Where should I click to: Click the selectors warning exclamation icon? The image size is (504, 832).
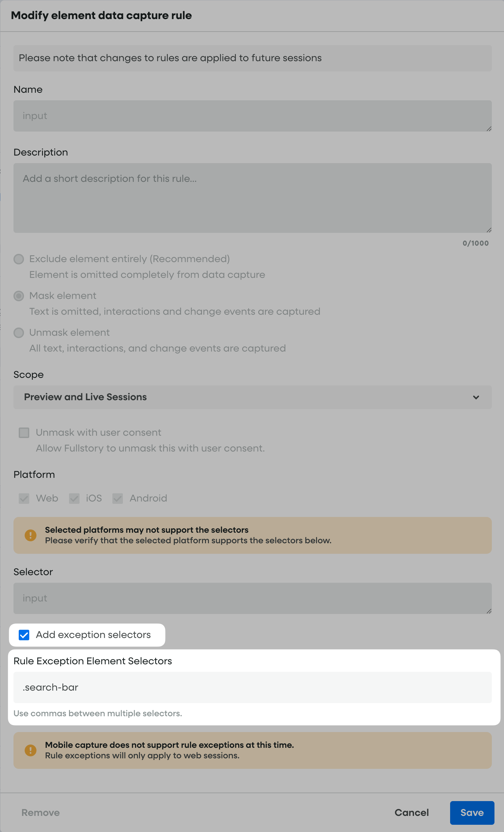point(30,535)
